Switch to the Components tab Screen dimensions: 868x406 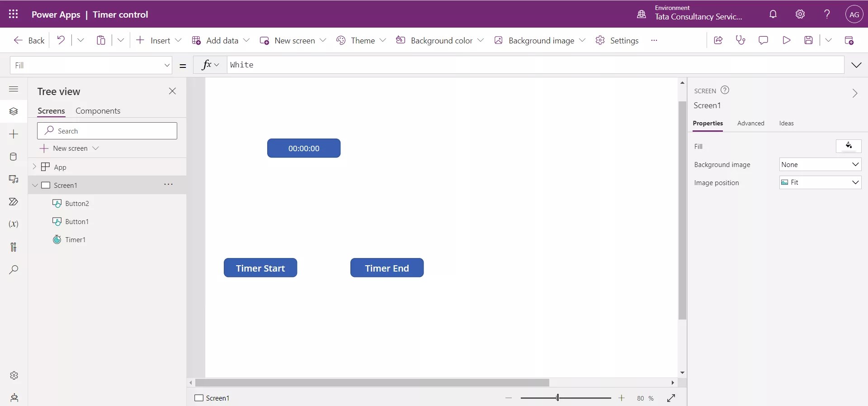(x=98, y=111)
